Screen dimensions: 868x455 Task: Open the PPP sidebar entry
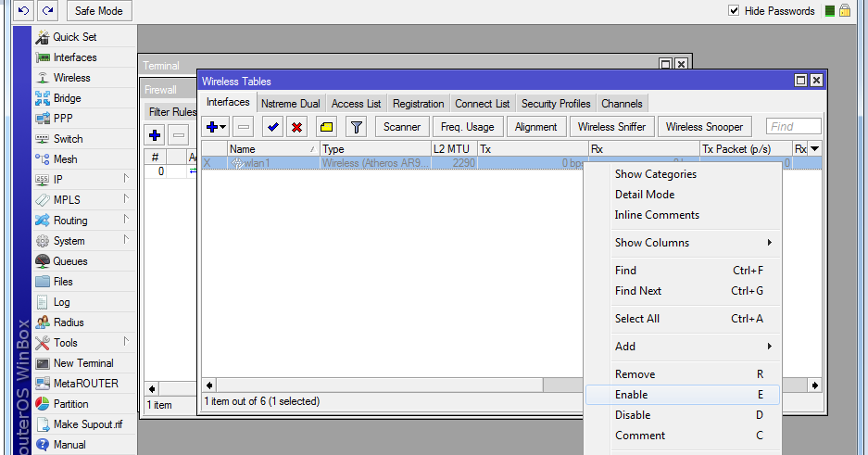[x=63, y=119]
